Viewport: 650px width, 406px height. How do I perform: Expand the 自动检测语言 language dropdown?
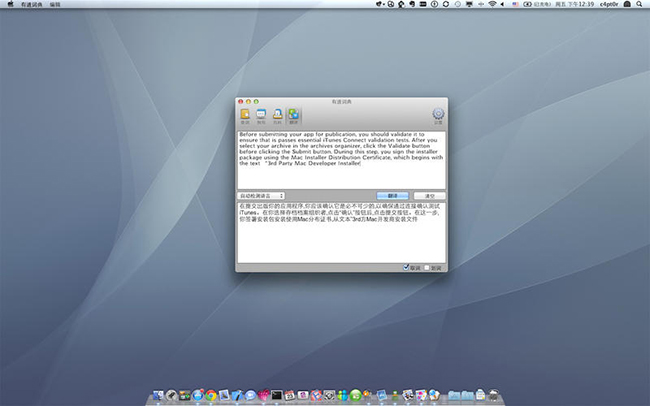pos(262,196)
